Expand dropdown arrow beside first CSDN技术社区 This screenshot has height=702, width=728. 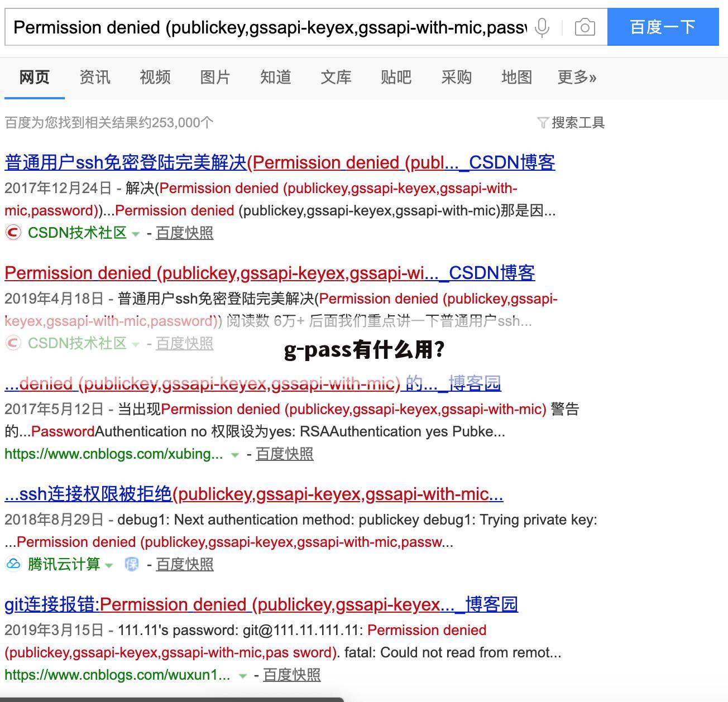click(136, 234)
